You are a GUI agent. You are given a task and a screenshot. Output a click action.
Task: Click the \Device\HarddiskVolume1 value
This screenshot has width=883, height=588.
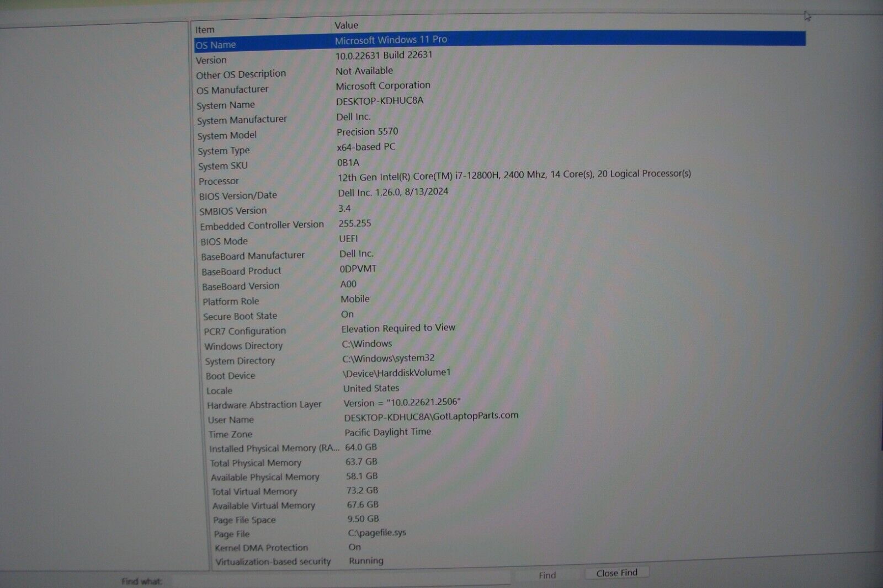[396, 373]
